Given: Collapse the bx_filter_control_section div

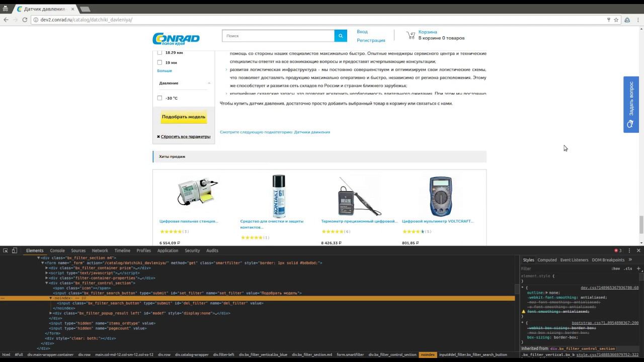Looking at the screenshot, I should tap(47, 283).
